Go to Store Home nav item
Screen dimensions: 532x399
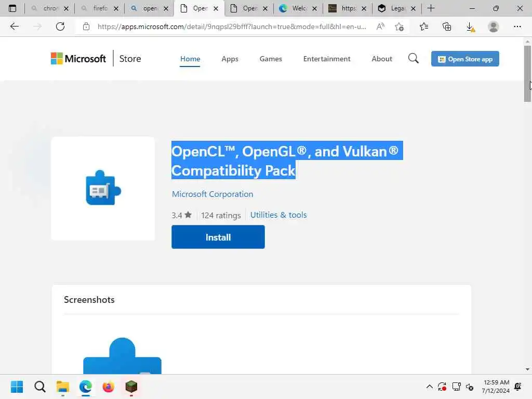190,59
